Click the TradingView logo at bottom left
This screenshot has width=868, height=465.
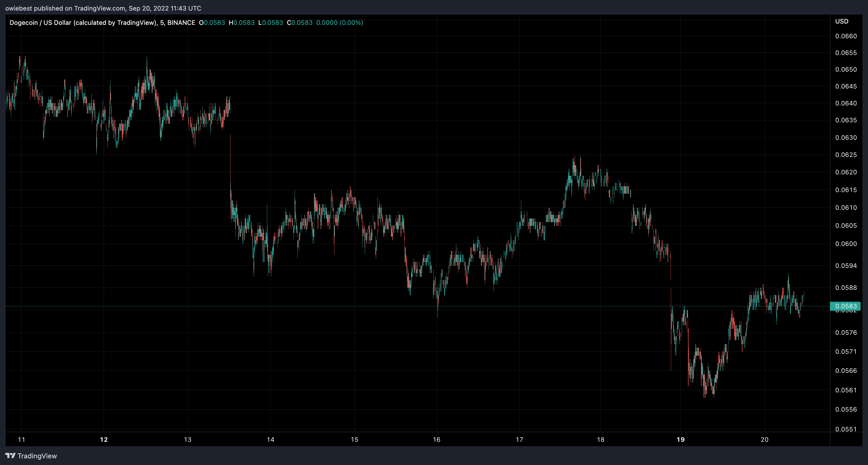31,456
